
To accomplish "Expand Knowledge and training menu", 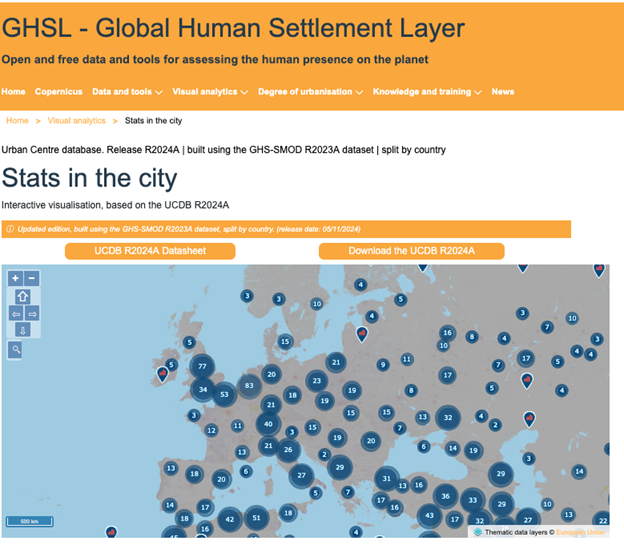I will [x=427, y=92].
